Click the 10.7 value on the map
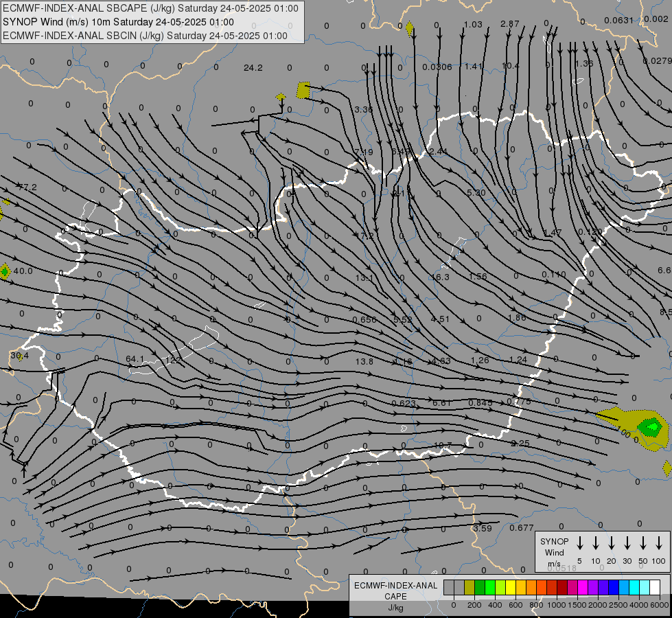This screenshot has height=618, width=672. pyautogui.click(x=443, y=446)
